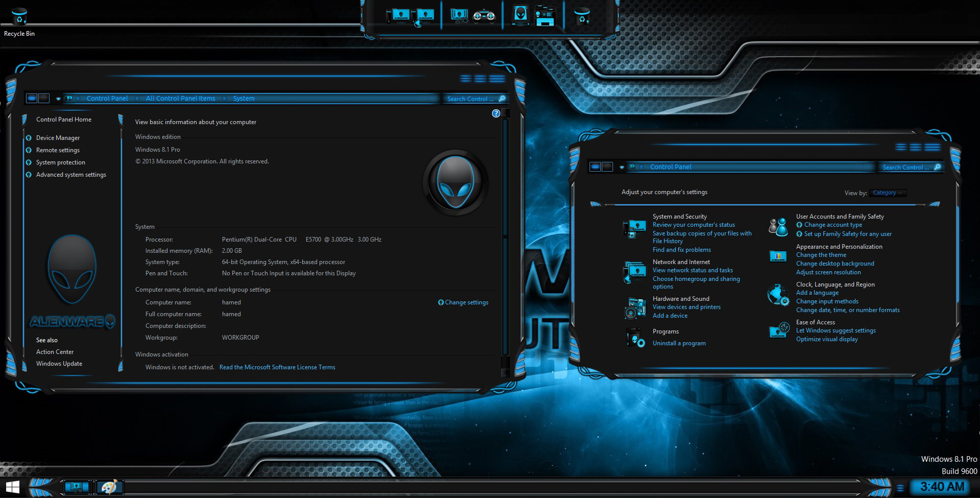Click the Ease of Access category icon
Screen dimensions: 980x498
coord(779,330)
